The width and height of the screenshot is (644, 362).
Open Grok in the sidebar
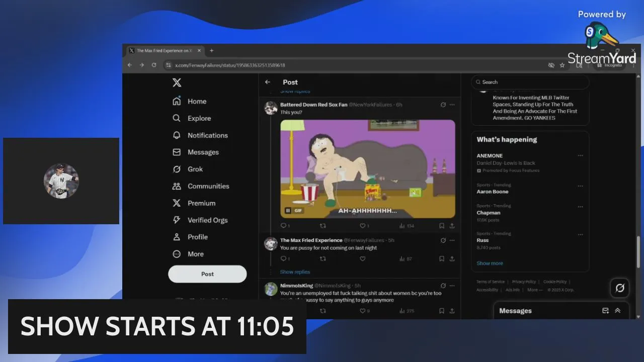tap(188, 169)
